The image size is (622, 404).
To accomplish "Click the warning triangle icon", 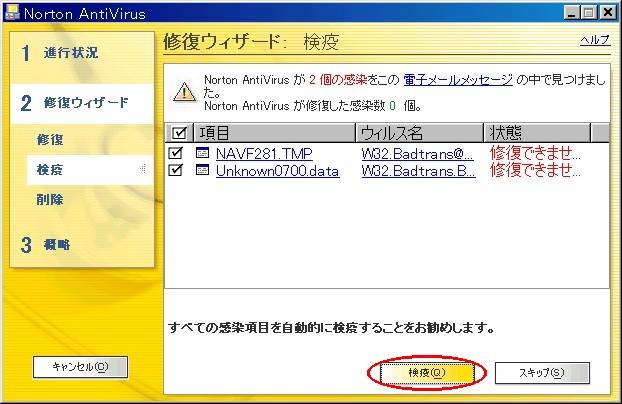I will pyautogui.click(x=184, y=92).
